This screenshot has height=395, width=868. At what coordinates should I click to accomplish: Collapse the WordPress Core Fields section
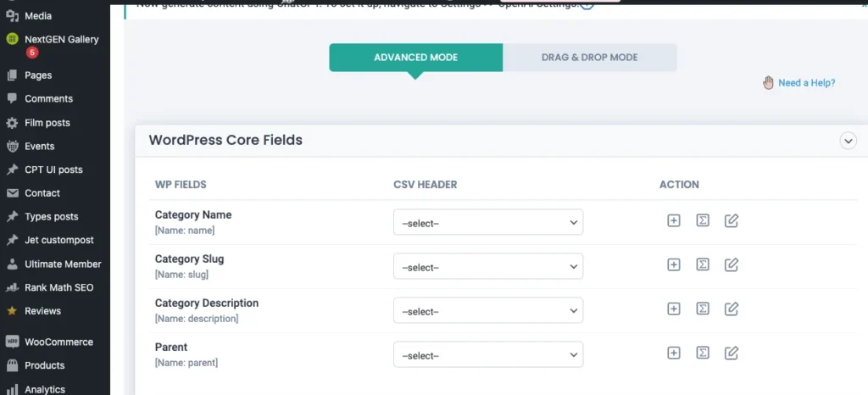(x=848, y=142)
